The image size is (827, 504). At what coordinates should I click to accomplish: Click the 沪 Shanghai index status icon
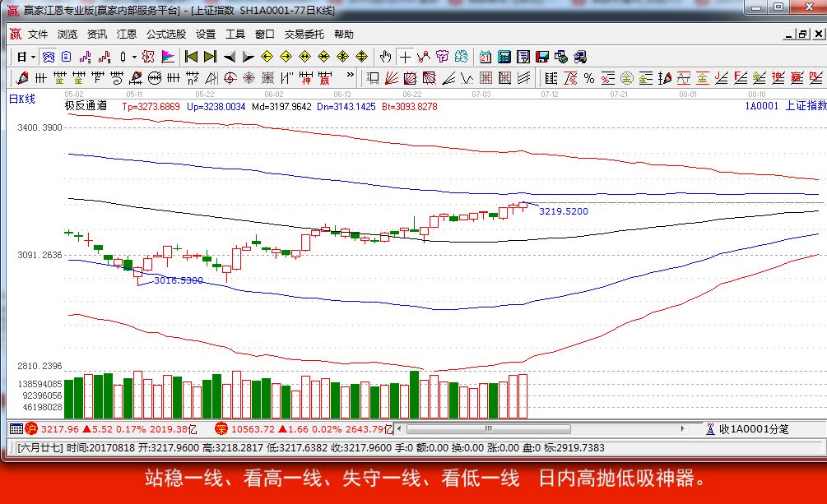click(31, 428)
